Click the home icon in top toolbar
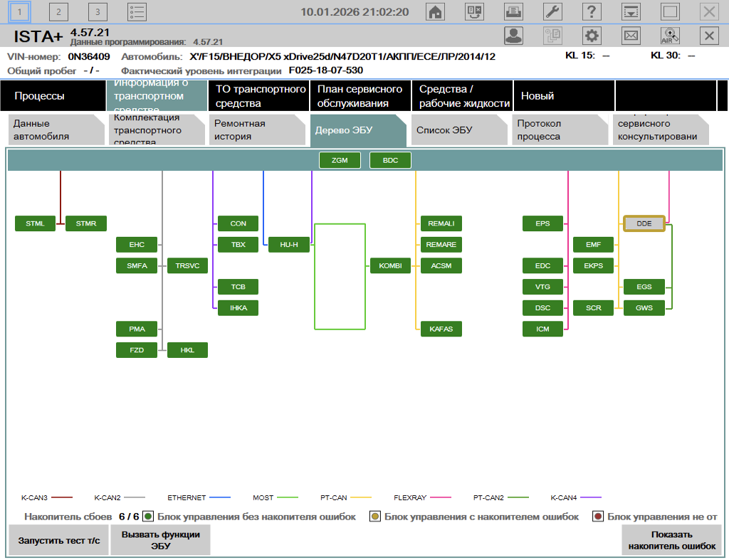The width and height of the screenshot is (729, 560). tap(434, 11)
